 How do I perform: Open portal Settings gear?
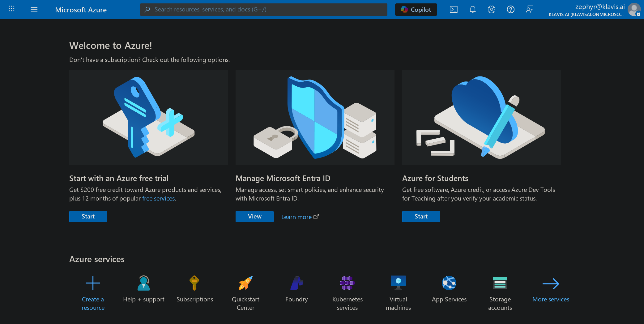click(491, 9)
